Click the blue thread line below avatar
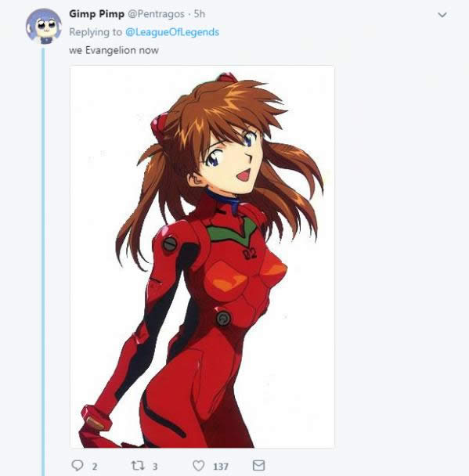 43,261
